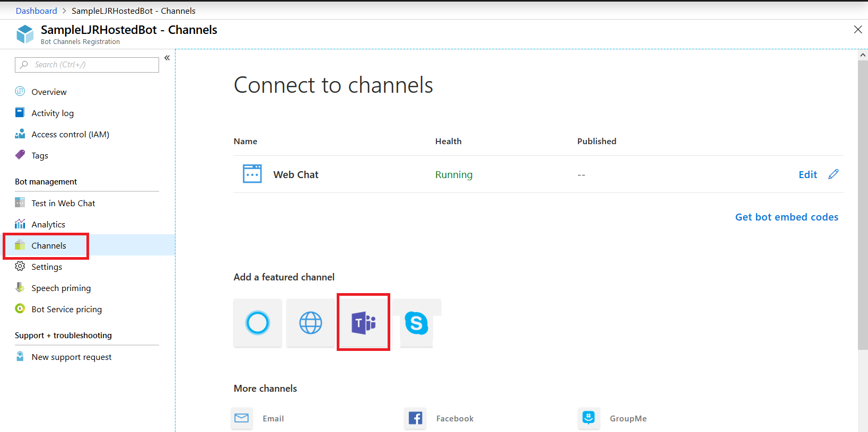Image resolution: width=868 pixels, height=432 pixels.
Task: Add the Microsoft Teams channel
Action: [x=364, y=323]
